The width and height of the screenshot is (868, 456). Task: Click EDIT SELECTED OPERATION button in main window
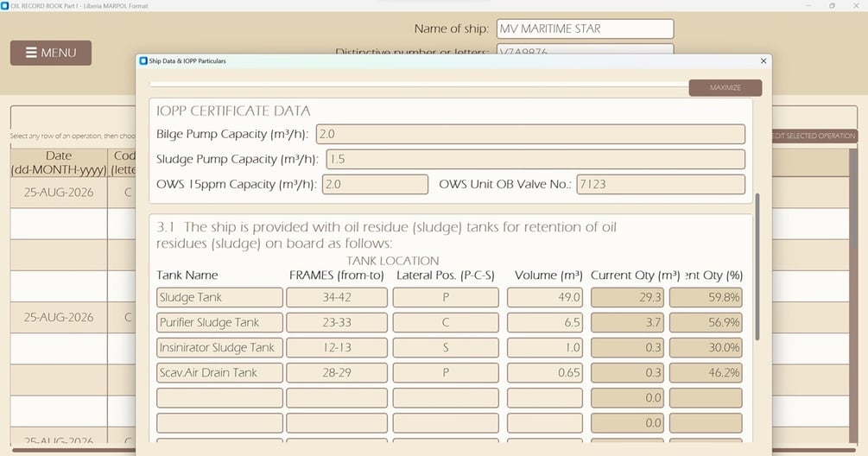[814, 136]
